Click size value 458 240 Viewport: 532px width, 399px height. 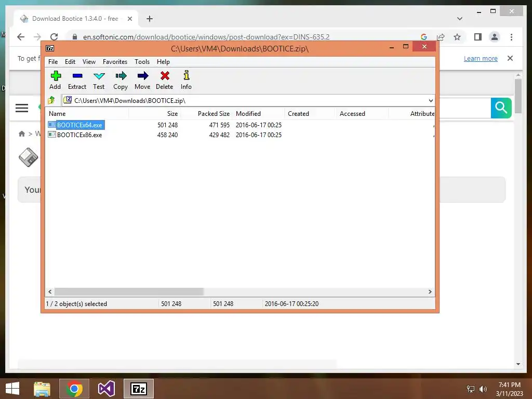coord(167,135)
